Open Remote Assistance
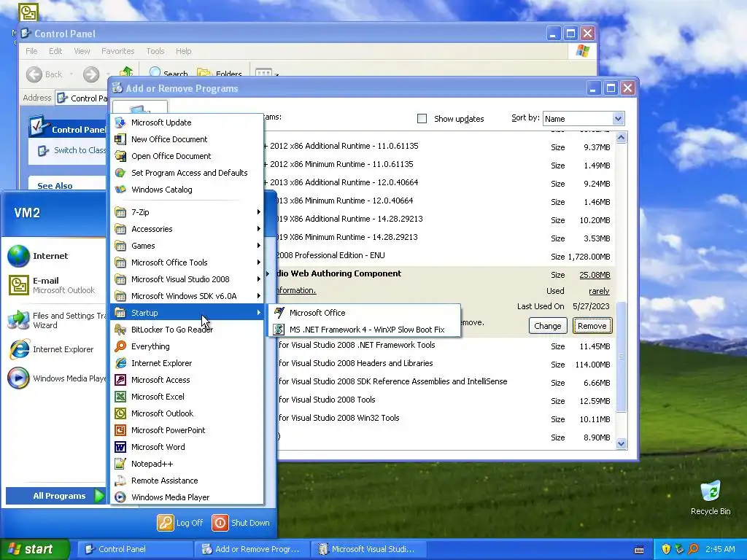 pos(187,481)
